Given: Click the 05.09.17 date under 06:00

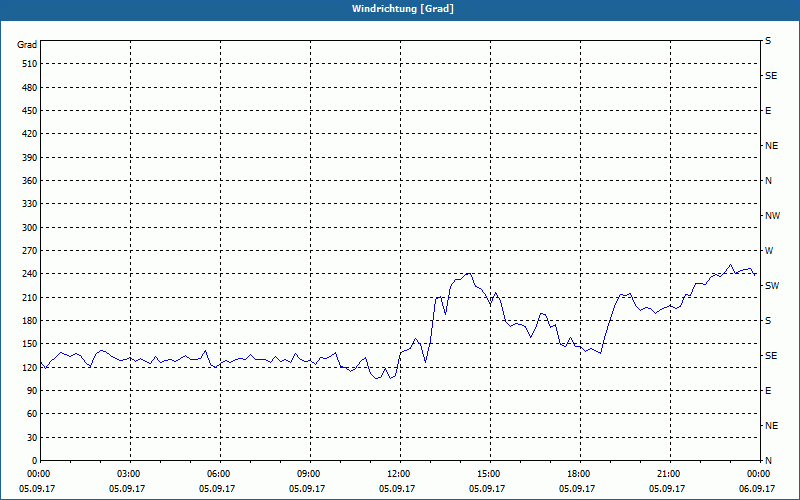Looking at the screenshot, I should [x=217, y=489].
